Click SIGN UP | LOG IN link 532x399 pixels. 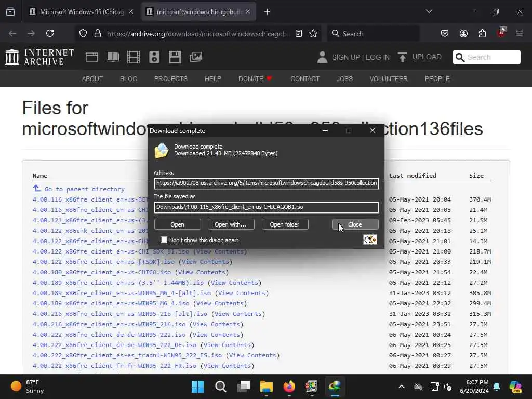361,57
